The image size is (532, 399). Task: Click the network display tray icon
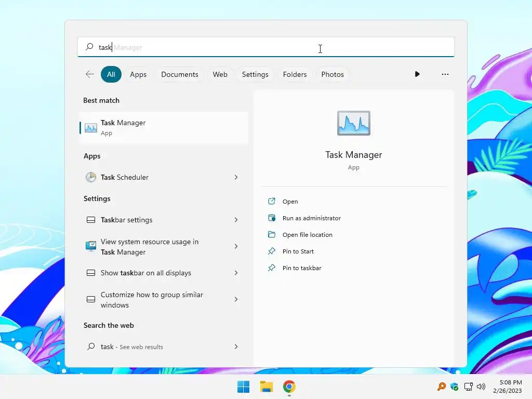click(x=468, y=387)
